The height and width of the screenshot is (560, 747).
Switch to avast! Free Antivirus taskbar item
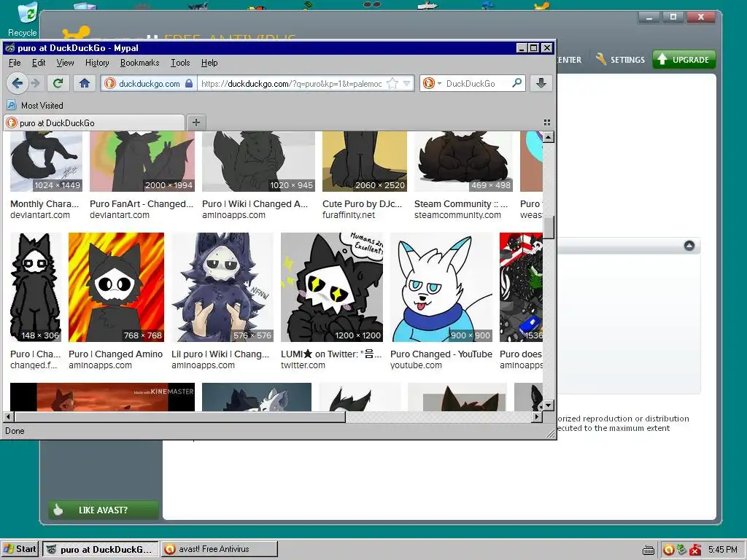point(219,549)
